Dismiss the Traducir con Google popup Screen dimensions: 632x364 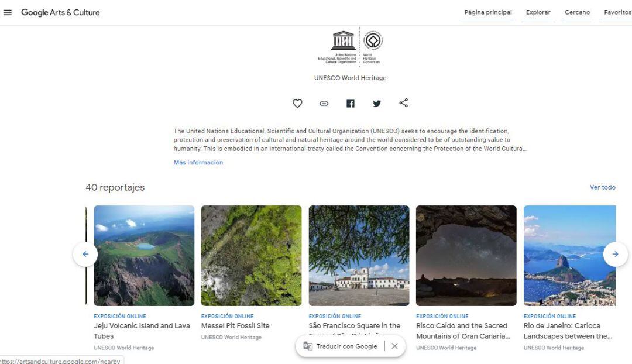pyautogui.click(x=394, y=346)
